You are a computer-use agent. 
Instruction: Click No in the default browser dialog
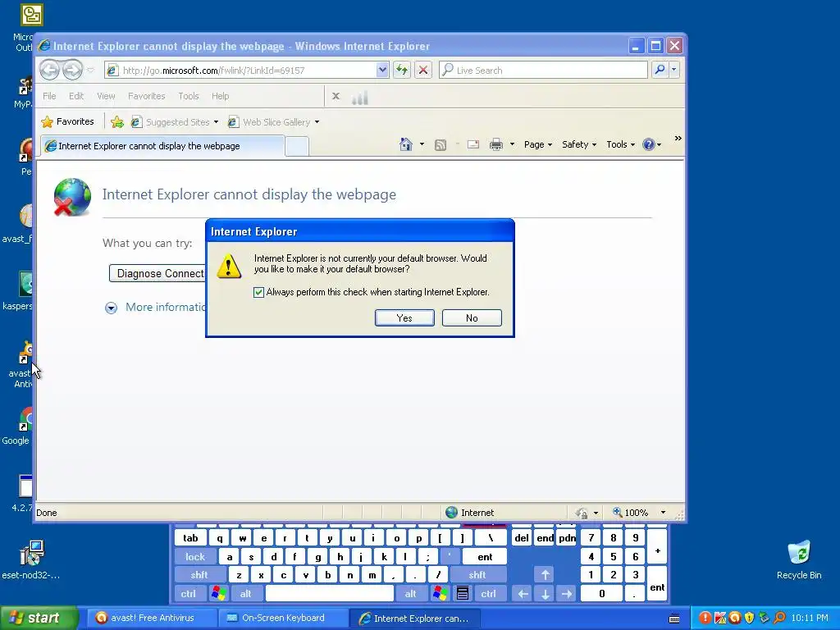coord(472,317)
